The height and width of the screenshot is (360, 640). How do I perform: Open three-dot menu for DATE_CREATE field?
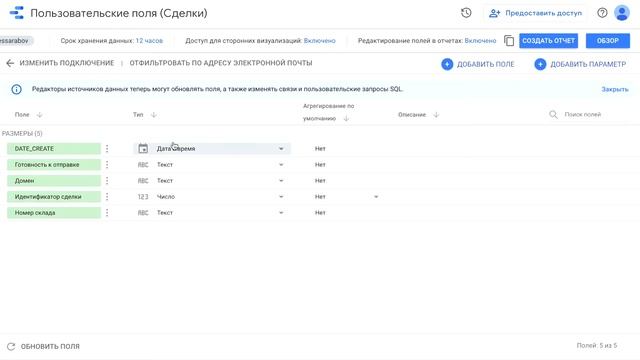point(107,149)
